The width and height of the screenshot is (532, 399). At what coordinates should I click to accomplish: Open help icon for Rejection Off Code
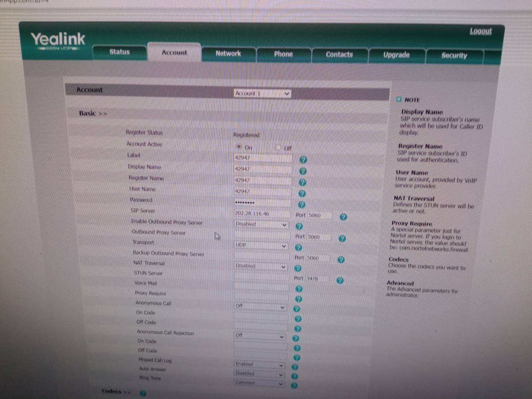[296, 358]
